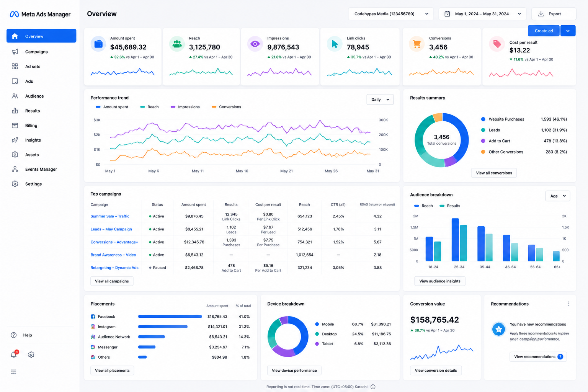Open the Age audience breakdown dropdown
The height and width of the screenshot is (392, 588).
click(x=558, y=196)
